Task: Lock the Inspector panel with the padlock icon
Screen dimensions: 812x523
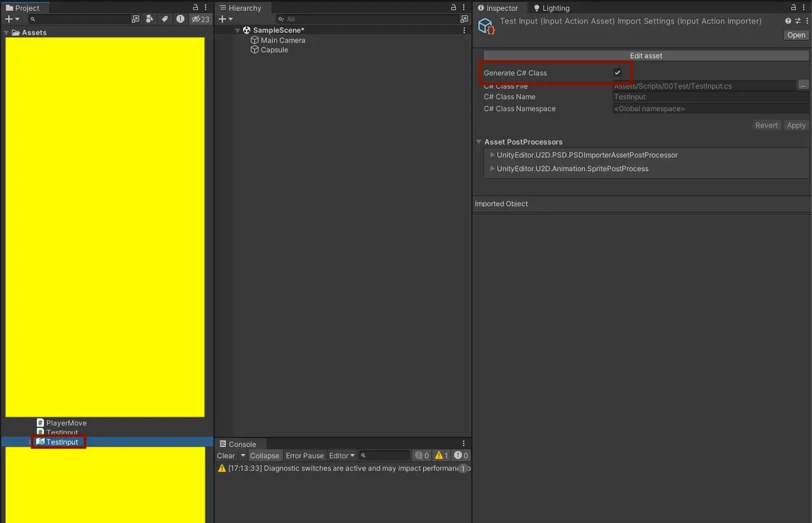Action: (x=794, y=8)
